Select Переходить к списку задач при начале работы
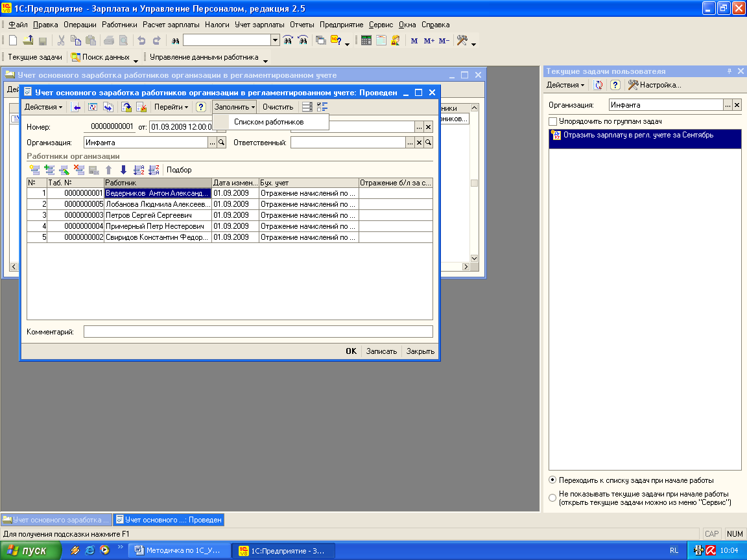 [x=552, y=480]
